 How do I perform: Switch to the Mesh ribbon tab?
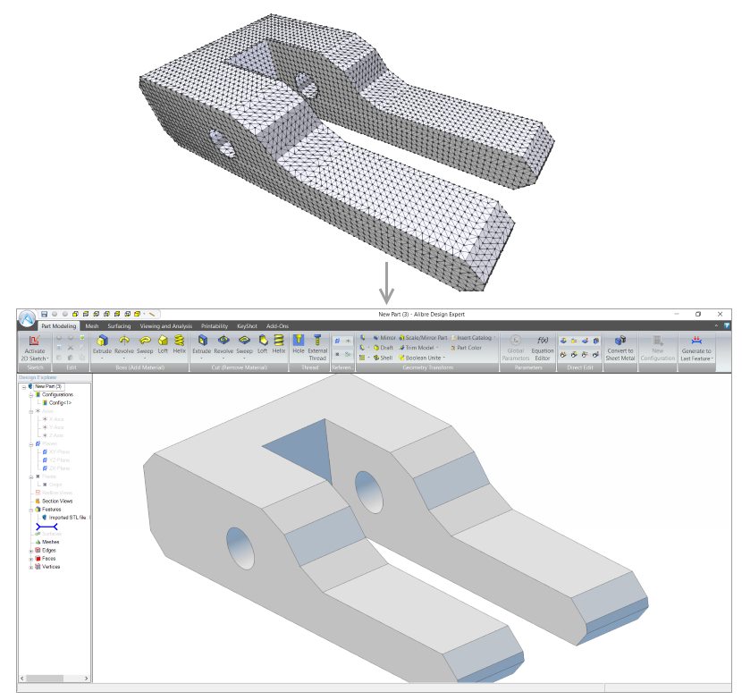pos(92,326)
